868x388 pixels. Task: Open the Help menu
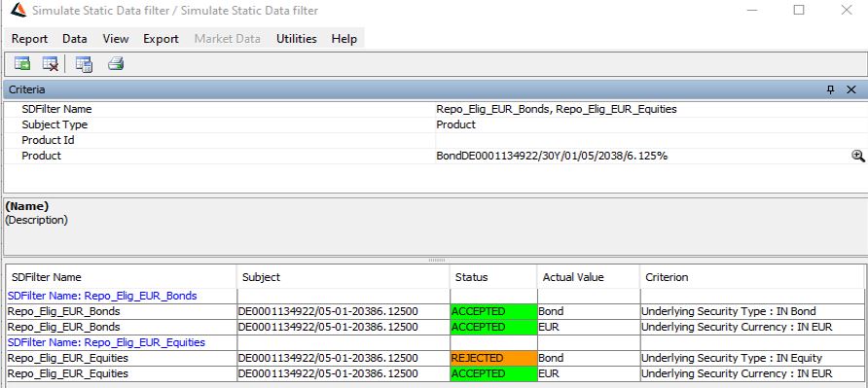click(x=344, y=39)
